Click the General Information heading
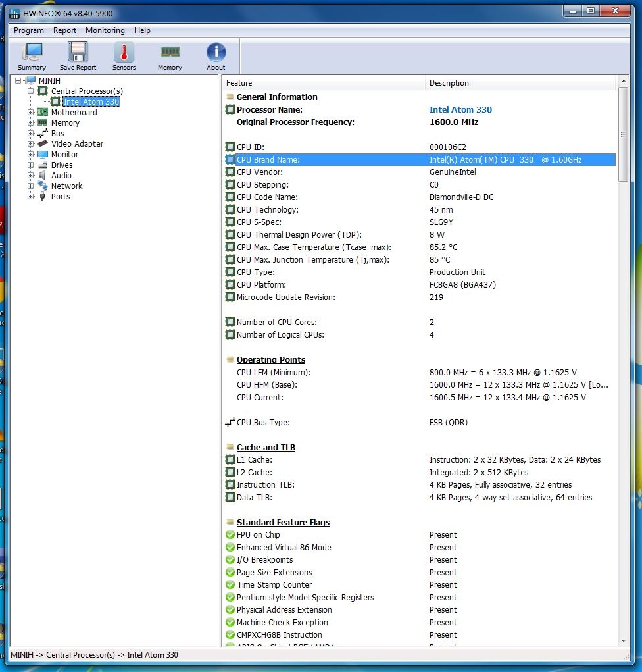This screenshot has width=642, height=672. click(277, 97)
